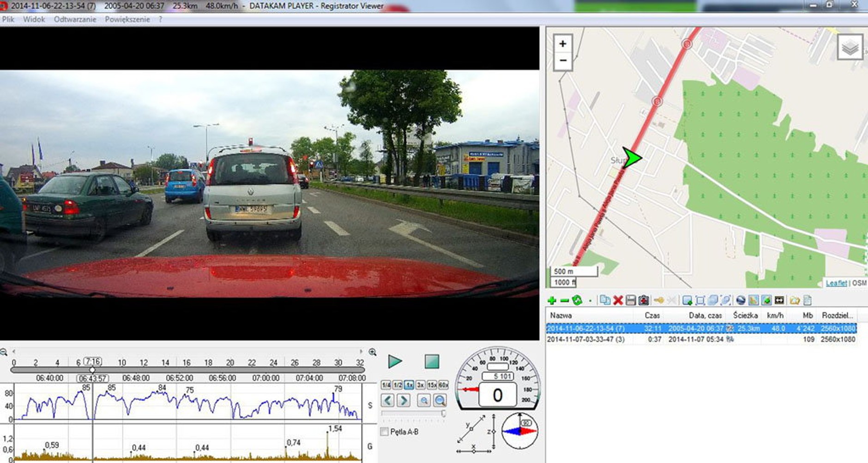Enable the Pętla A-B loop checkbox

coord(384,432)
